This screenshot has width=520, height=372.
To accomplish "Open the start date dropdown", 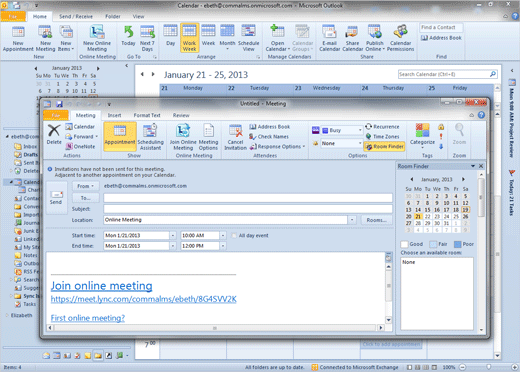I will coord(173,235).
